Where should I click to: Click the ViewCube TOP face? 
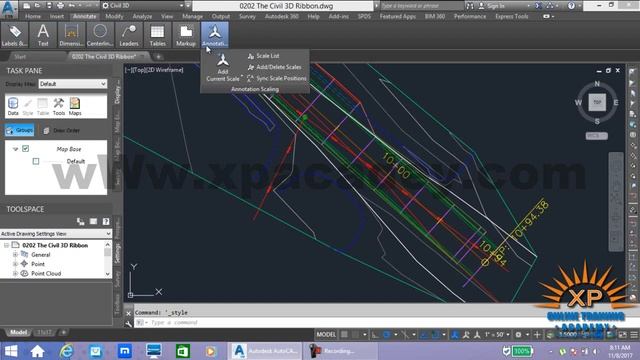597,102
